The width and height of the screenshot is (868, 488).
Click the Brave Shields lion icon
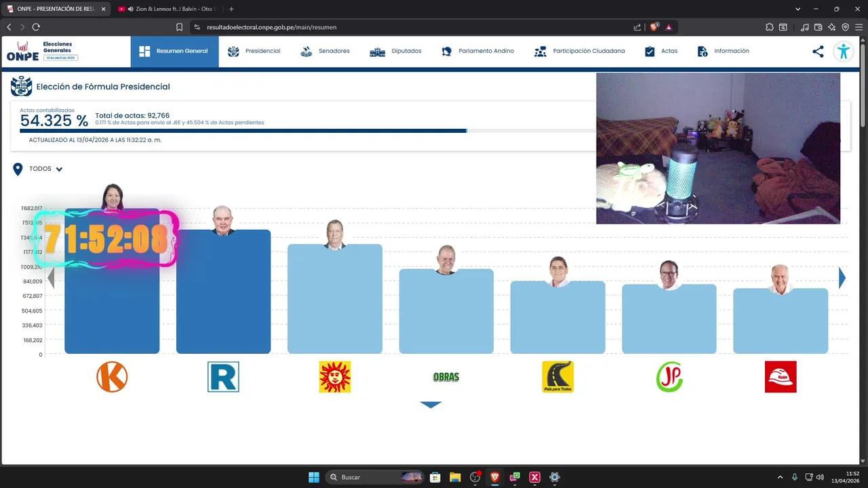pos(654,27)
